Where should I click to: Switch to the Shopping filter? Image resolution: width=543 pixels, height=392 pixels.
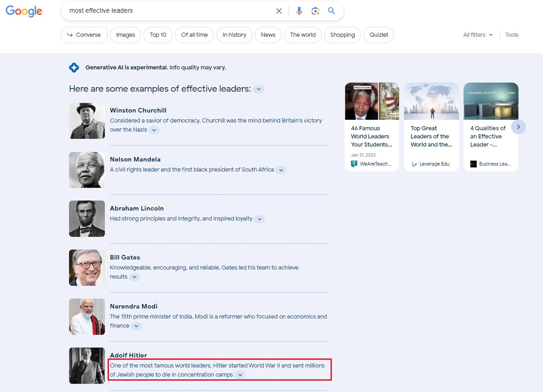pos(342,35)
